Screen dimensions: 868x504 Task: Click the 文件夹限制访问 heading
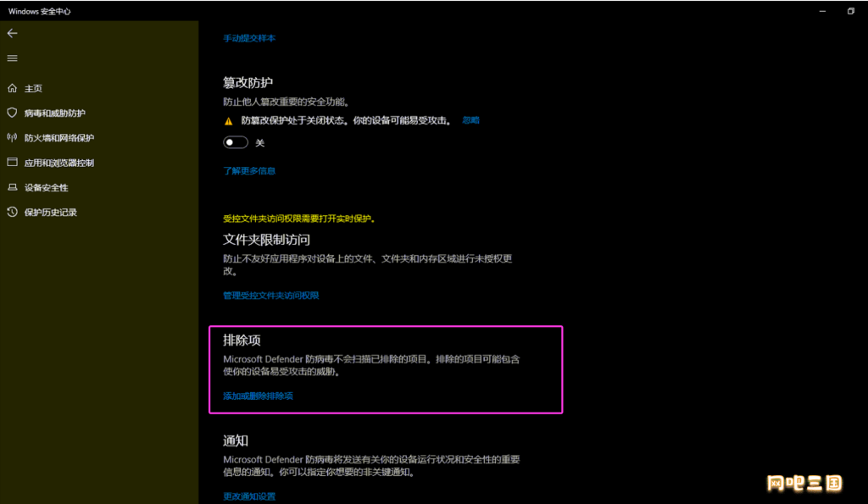pos(266,240)
